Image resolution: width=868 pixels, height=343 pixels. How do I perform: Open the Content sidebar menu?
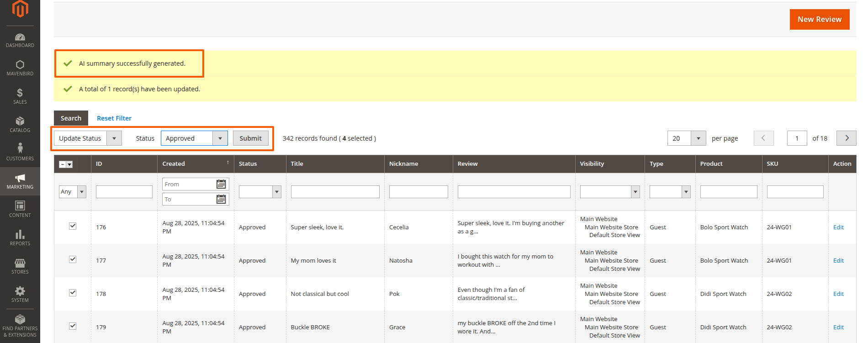tap(20, 210)
